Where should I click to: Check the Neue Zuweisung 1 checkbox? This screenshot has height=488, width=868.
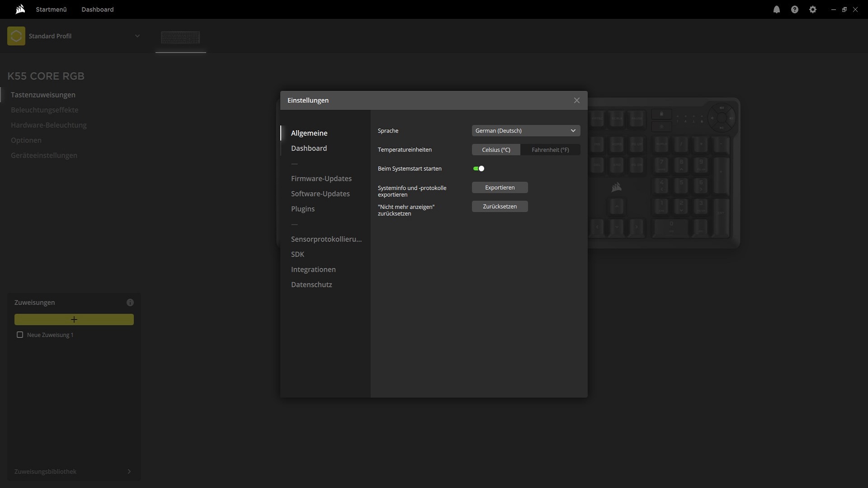(20, 335)
